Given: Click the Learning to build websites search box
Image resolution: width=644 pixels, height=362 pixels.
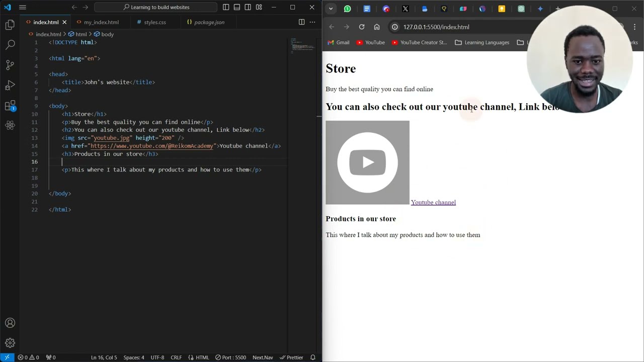Looking at the screenshot, I should [x=156, y=7].
